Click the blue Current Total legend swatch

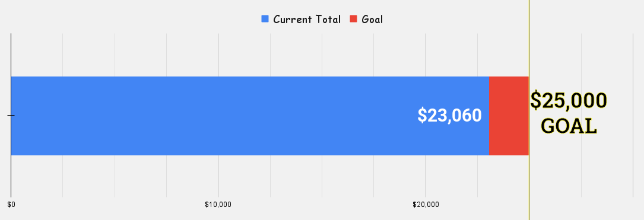tap(265, 19)
